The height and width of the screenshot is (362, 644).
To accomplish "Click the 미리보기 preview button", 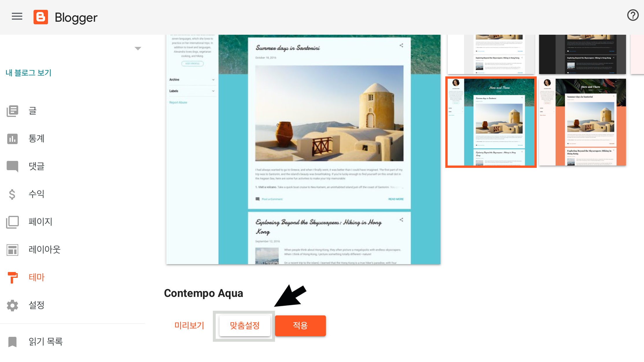I will (189, 326).
